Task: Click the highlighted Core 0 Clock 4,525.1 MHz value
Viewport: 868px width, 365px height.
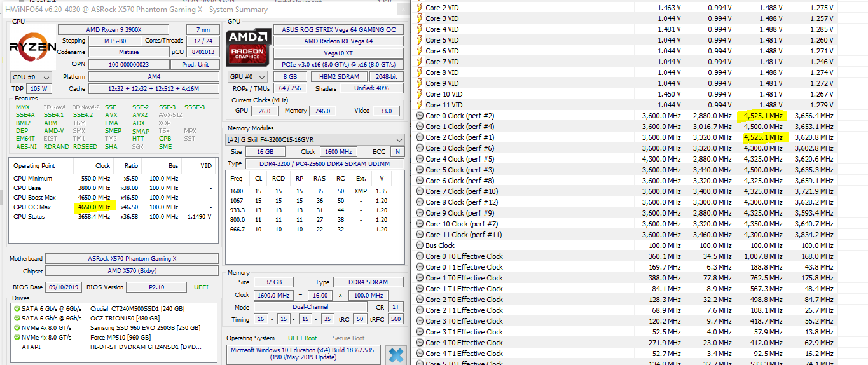Action: click(x=763, y=116)
